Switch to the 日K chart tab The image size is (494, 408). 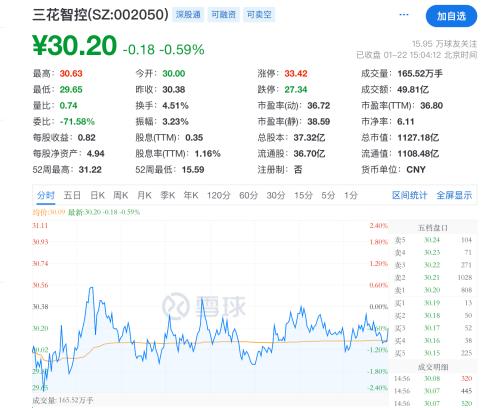pos(98,195)
